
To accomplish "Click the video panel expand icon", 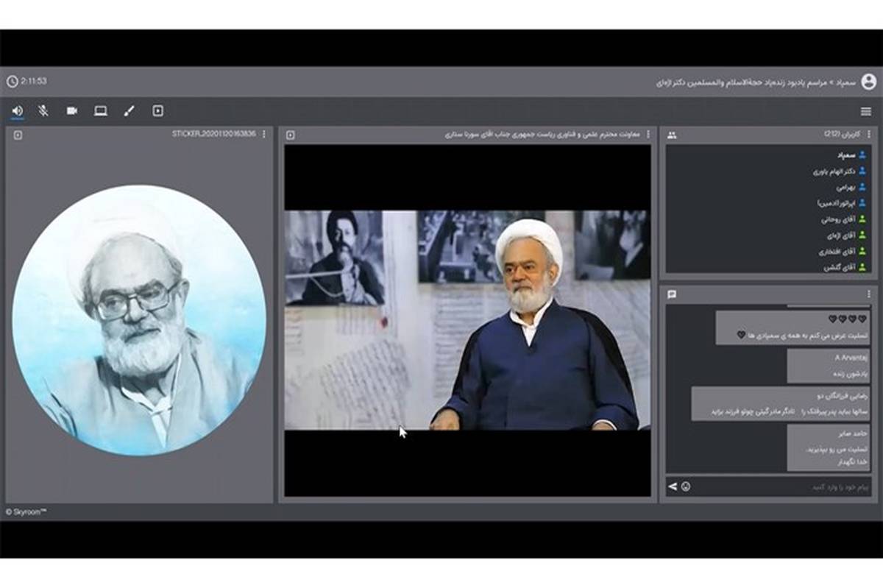I will point(291,135).
